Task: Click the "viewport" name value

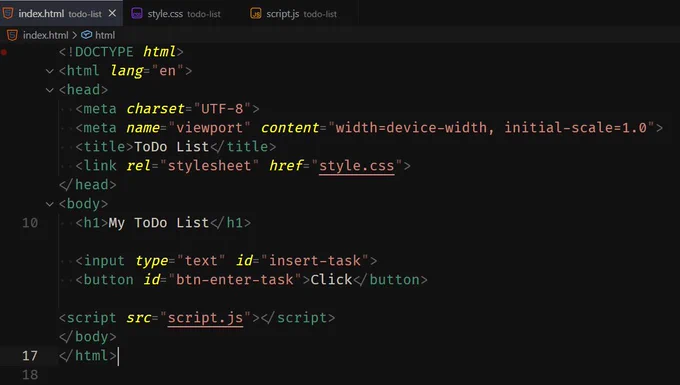Action: (x=209, y=127)
